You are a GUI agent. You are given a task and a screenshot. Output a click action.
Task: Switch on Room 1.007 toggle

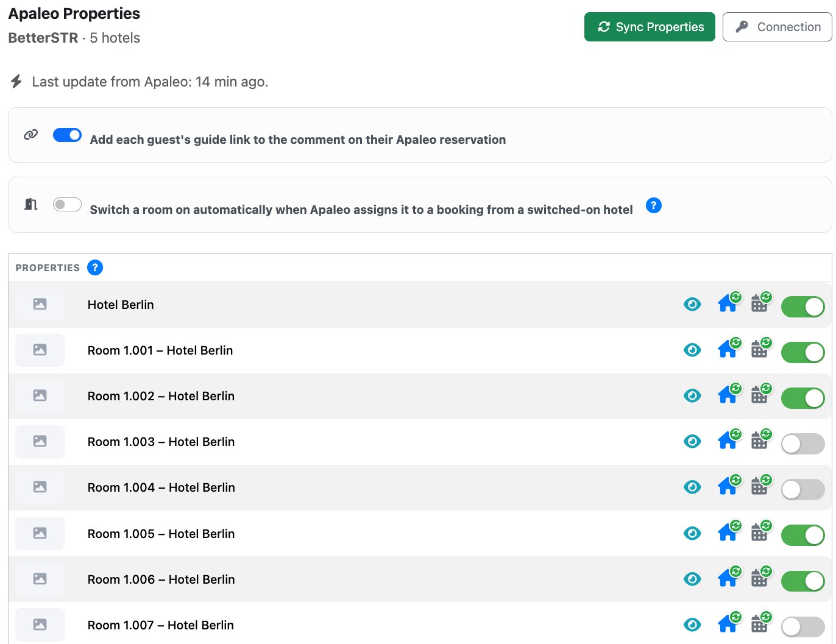pyautogui.click(x=803, y=627)
